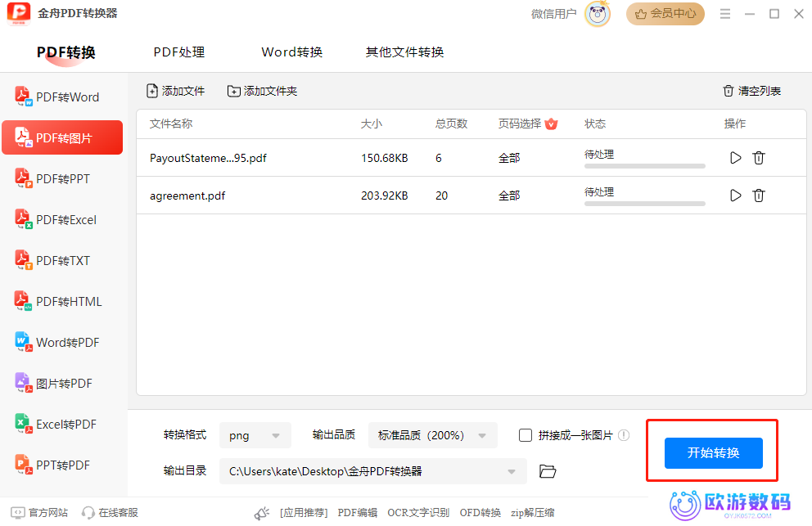
Task: Click the 总页数 column header
Action: click(451, 124)
